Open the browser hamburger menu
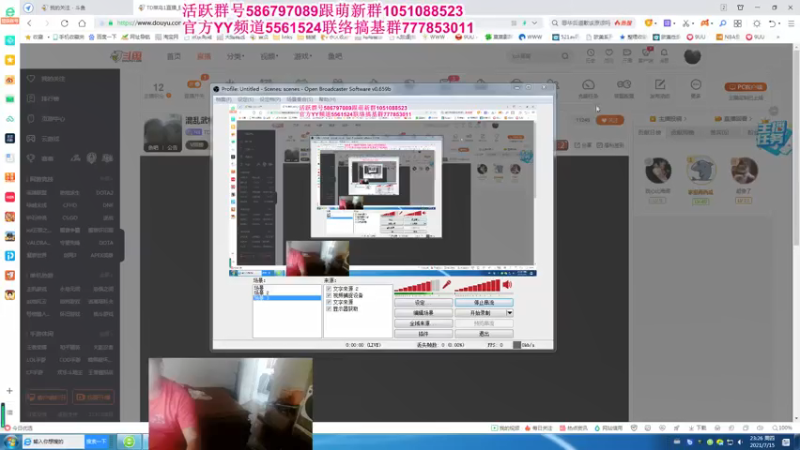The width and height of the screenshot is (800, 450). tap(791, 23)
